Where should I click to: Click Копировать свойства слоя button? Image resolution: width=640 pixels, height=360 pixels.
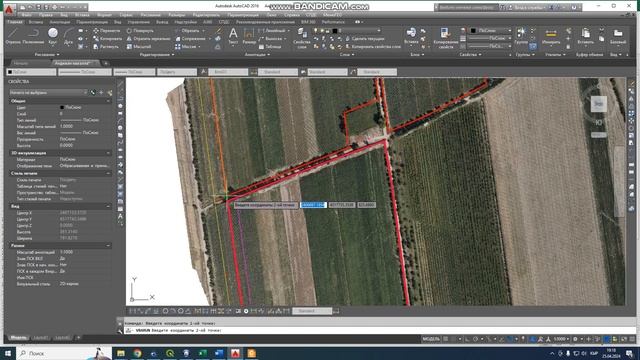[373, 47]
